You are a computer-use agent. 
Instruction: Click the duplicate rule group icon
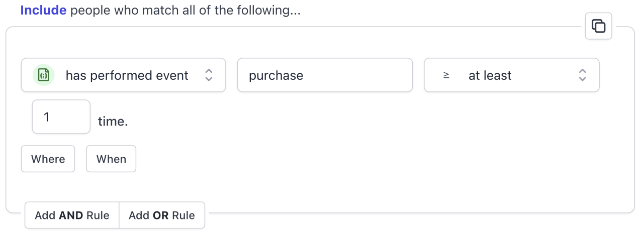[598, 26]
